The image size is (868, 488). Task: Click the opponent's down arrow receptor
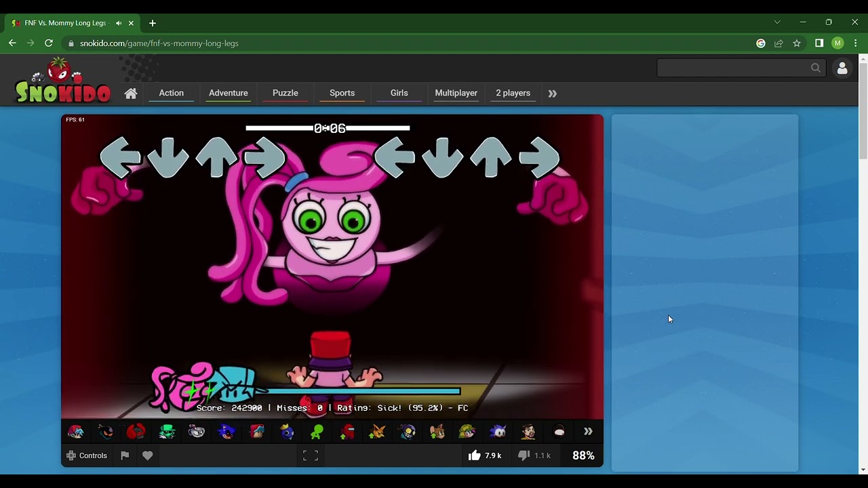tap(167, 157)
